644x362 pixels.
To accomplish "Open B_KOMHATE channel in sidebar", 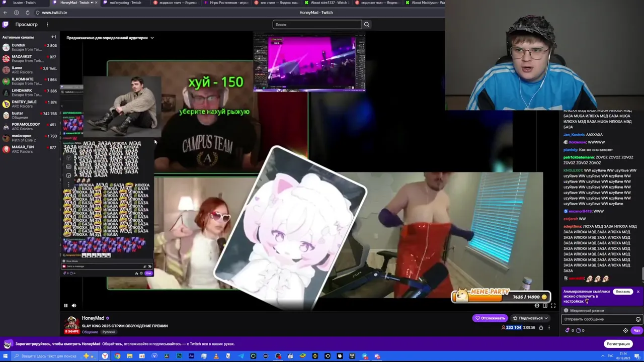I will pyautogui.click(x=30, y=81).
